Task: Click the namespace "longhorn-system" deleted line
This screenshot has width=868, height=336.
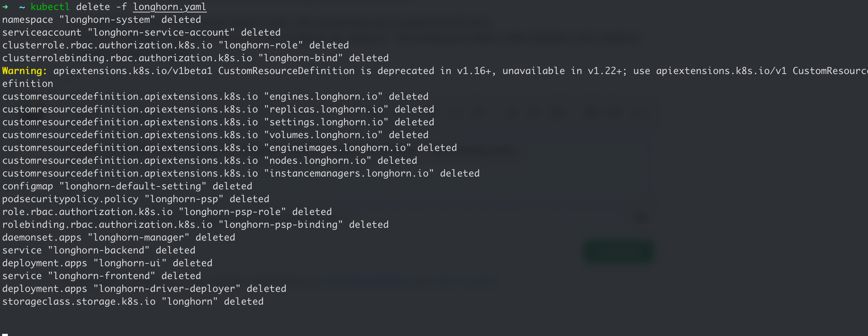Action: [x=102, y=20]
